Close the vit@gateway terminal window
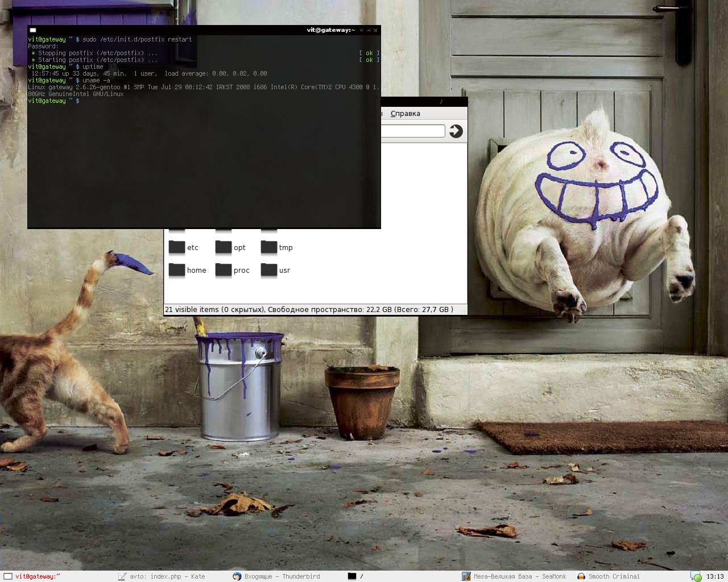Screen dimensions: 728x582 tap(375, 30)
